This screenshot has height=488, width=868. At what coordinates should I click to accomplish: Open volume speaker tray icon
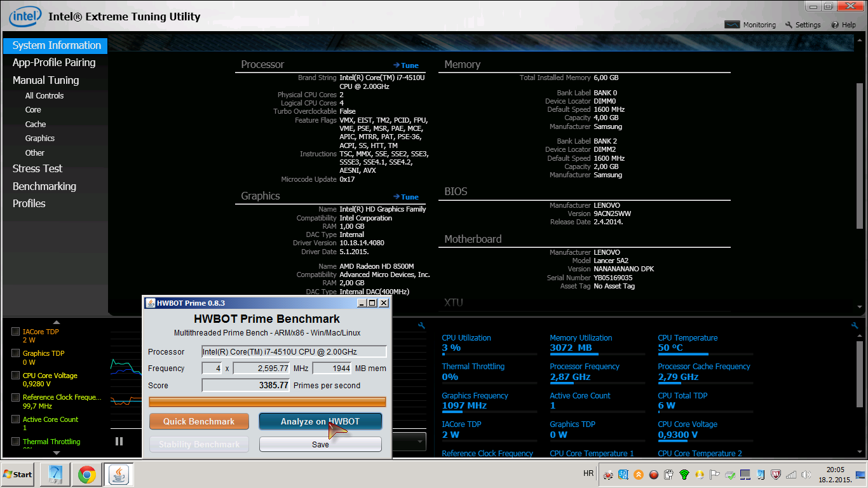coord(806,475)
